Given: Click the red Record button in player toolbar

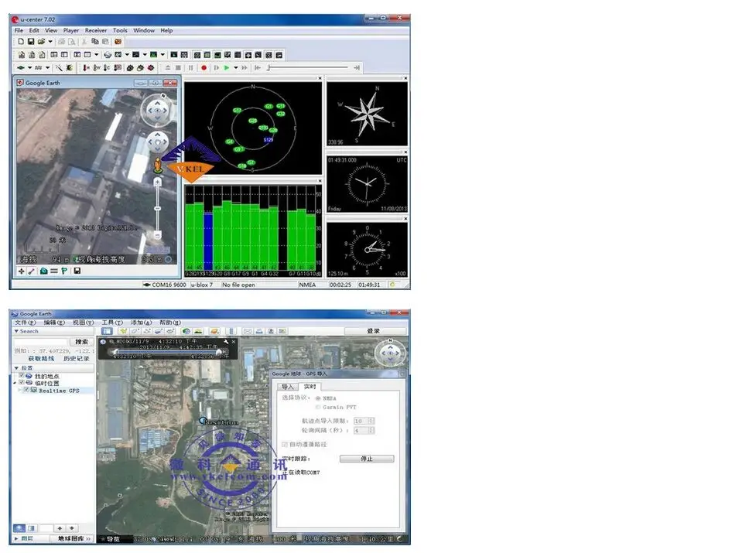Looking at the screenshot, I should point(204,68).
